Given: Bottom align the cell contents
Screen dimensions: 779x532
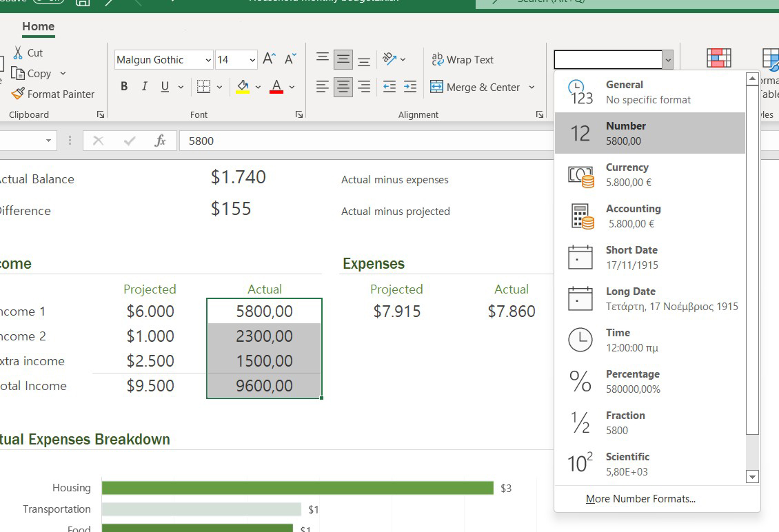Looking at the screenshot, I should point(364,61).
